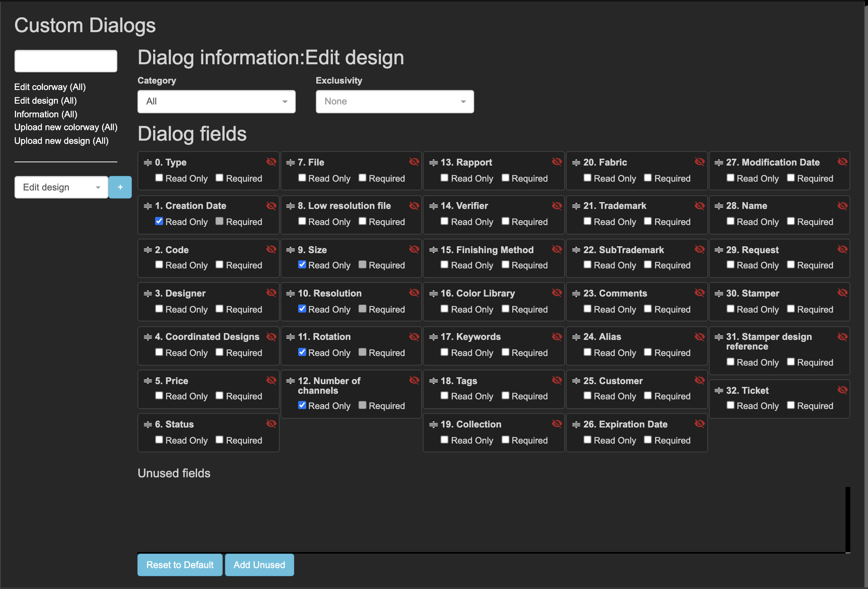The width and height of the screenshot is (868, 589).
Task: Enable Required for 2. Code
Action: [219, 265]
